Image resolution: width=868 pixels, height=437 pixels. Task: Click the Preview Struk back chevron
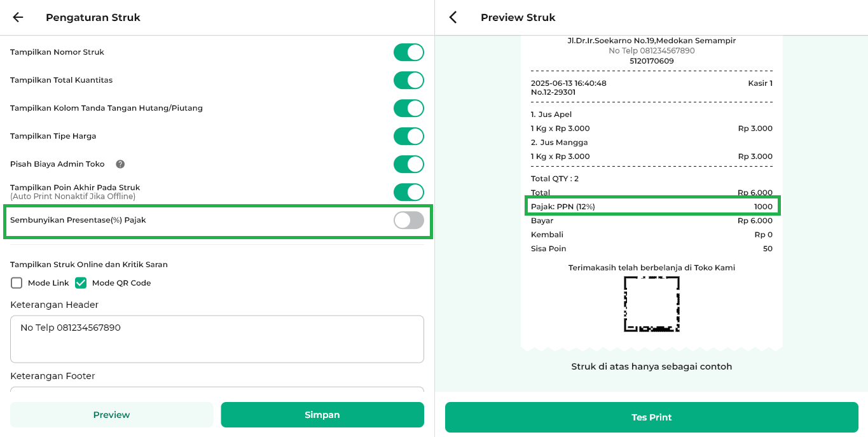[453, 18]
